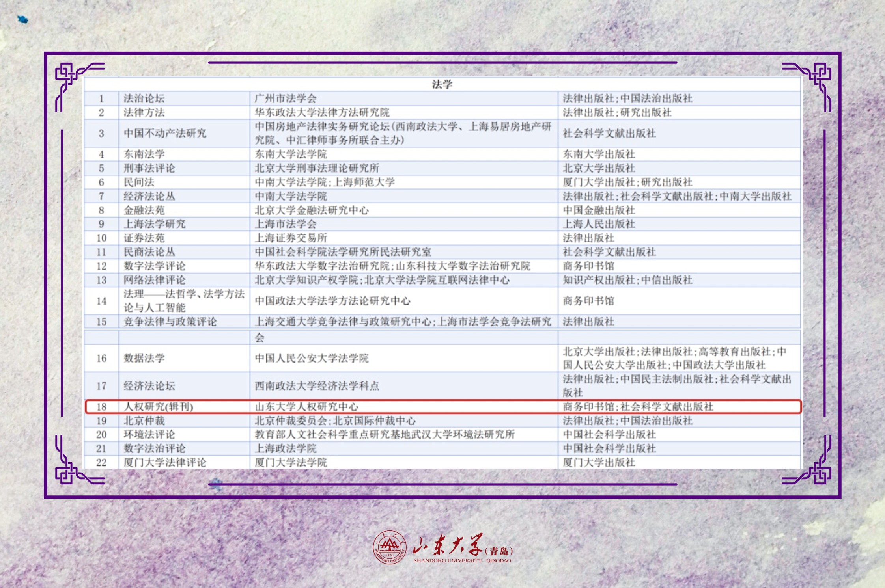The image size is (885, 588).
Task: Click the red calligraphy 山东大学(青岛) wordmark
Action: pos(463,545)
